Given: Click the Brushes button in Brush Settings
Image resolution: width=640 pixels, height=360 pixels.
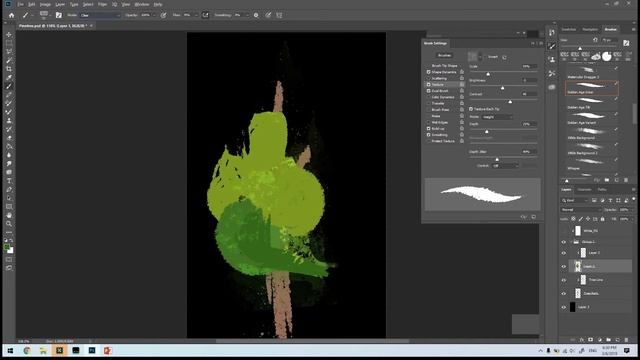Looking at the screenshot, I should pyautogui.click(x=444, y=55).
